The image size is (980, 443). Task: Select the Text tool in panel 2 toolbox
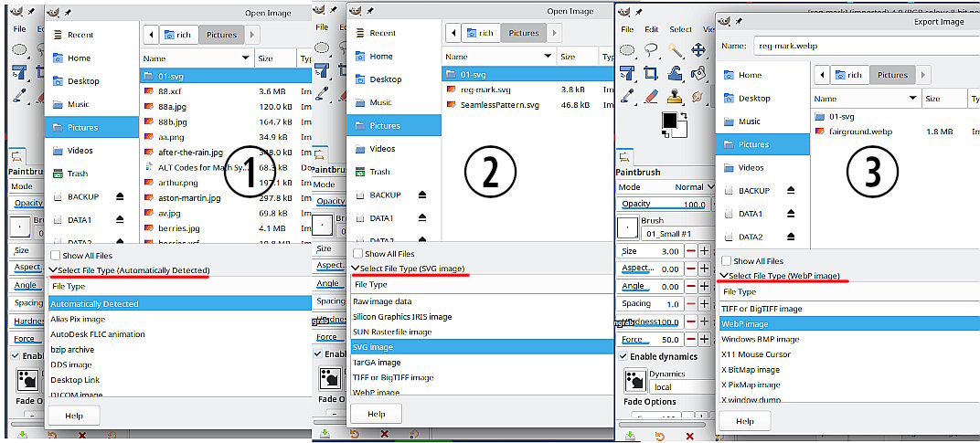coord(323,70)
